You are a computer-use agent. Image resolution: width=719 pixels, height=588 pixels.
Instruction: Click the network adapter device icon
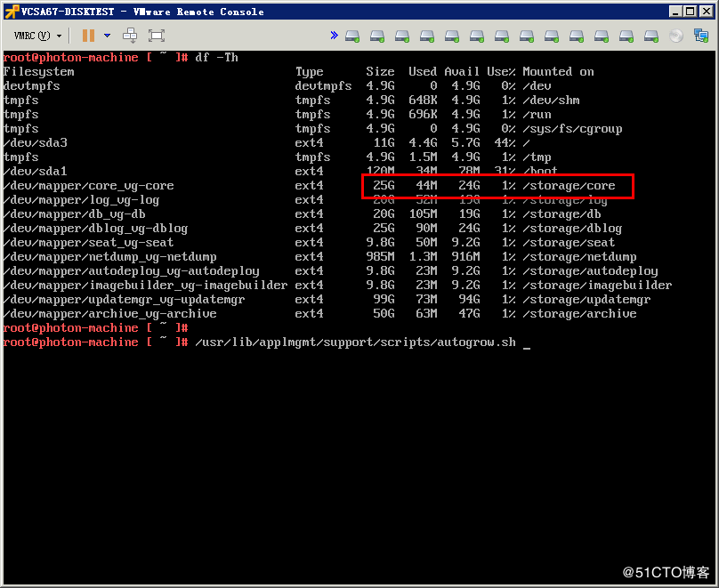click(700, 36)
